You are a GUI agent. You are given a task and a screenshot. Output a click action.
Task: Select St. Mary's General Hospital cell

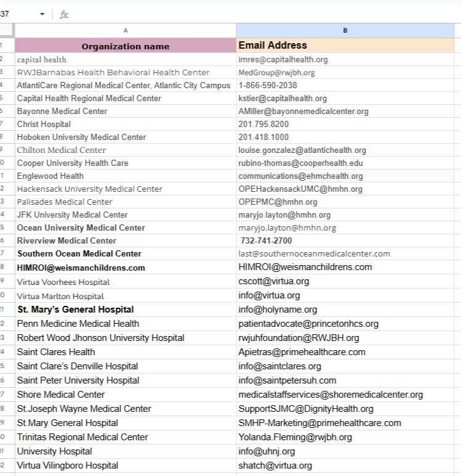click(75, 310)
